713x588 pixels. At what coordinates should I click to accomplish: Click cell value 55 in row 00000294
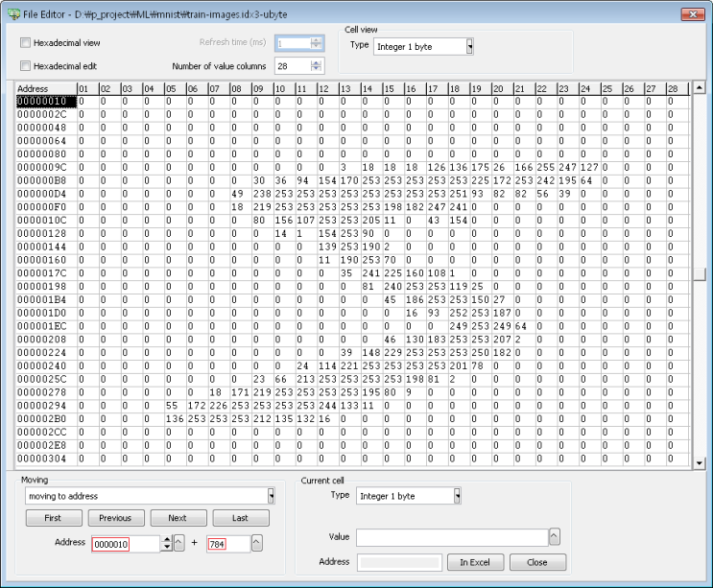coord(175,406)
